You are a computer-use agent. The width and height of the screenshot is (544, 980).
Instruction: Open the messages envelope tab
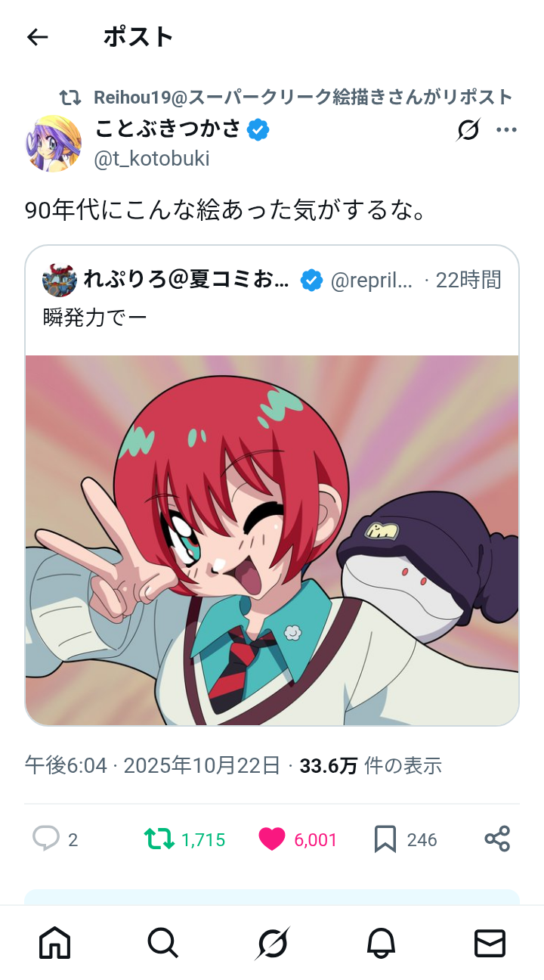click(x=490, y=943)
